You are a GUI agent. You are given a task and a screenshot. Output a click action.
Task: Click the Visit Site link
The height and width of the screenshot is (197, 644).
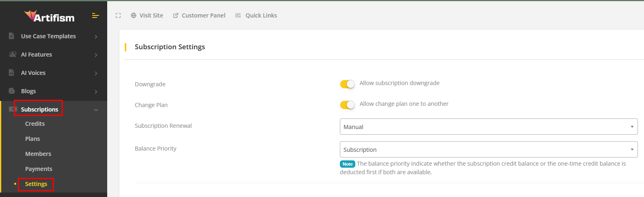[x=147, y=15]
